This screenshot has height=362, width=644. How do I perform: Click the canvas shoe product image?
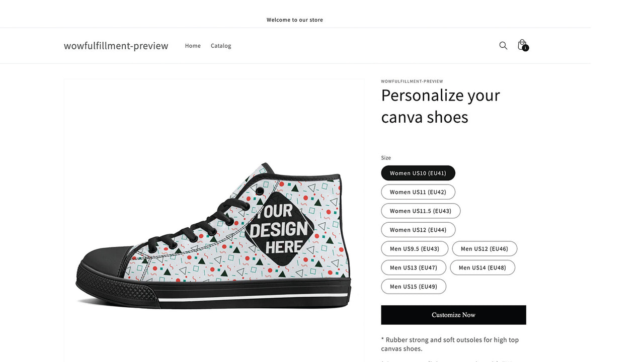(214, 221)
